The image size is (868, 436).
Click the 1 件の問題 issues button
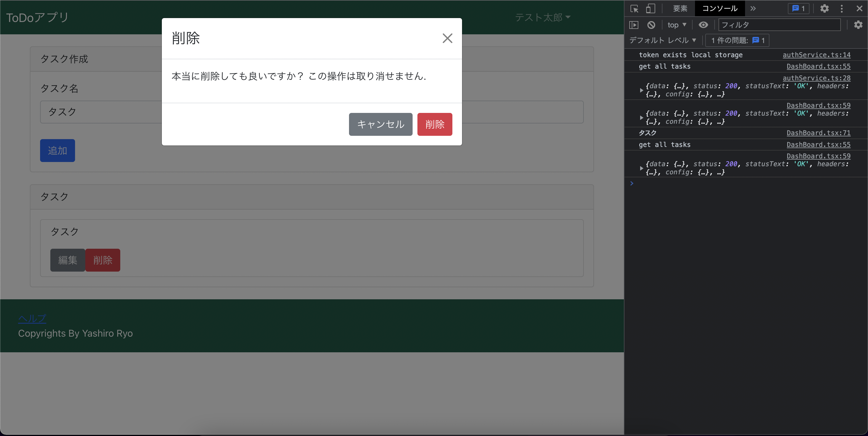737,40
